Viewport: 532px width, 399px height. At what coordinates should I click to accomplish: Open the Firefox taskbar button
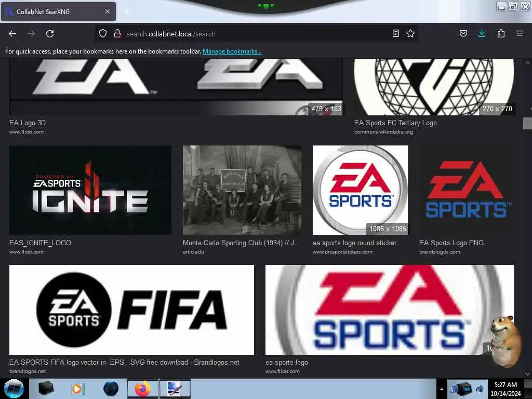(x=143, y=389)
